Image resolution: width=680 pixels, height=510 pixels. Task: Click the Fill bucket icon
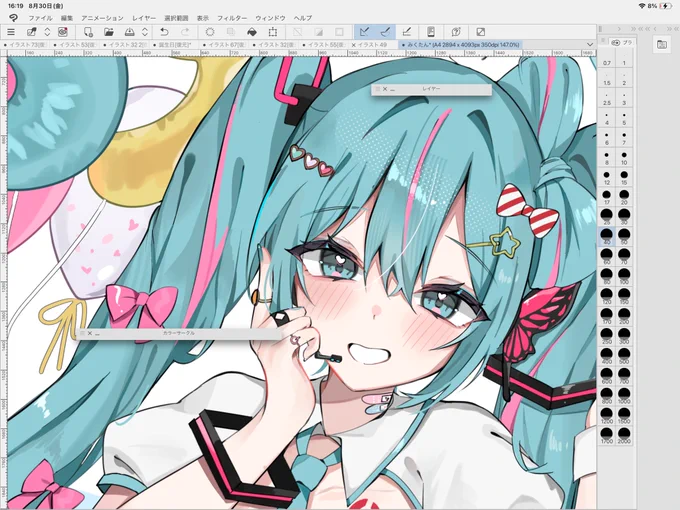(252, 32)
